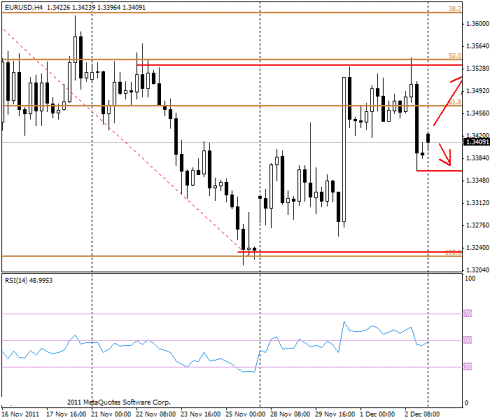Click the 1.34920 price scale label
Viewport: 490px width, 420px height.
477,91
